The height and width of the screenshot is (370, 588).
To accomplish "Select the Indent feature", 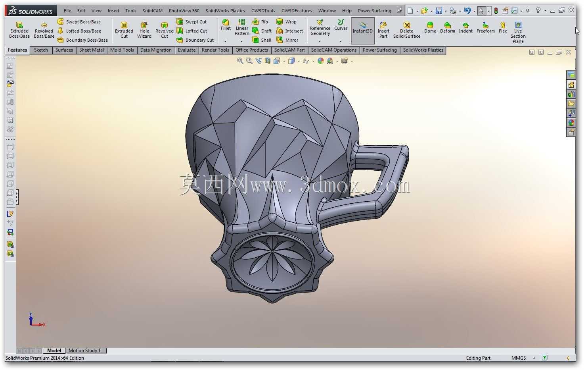I will (x=466, y=28).
